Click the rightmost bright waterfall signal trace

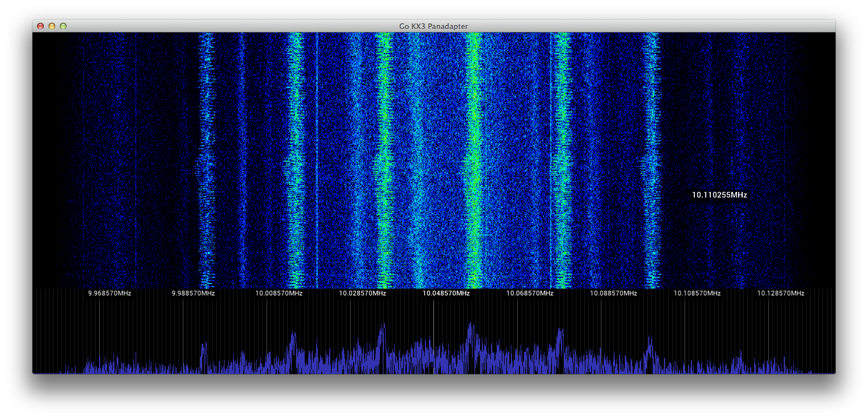click(652, 159)
